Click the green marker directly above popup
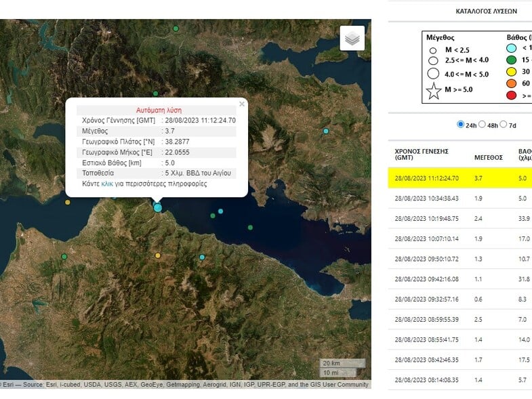Image resolution: width=532 pixels, height=399 pixels. 155,93
